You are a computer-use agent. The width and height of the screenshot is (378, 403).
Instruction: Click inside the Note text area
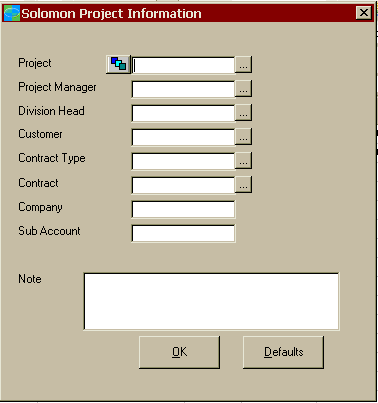tap(211, 301)
